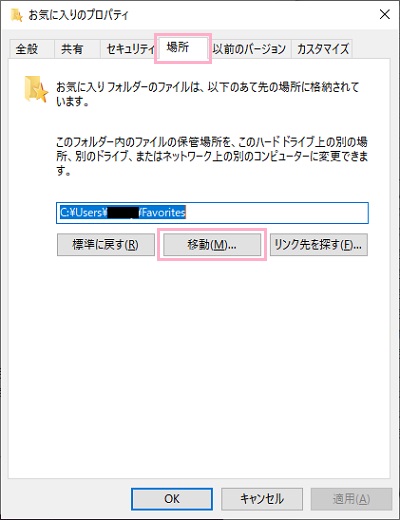Image resolution: width=400 pixels, height=520 pixels.
Task: Switch to the 全般 tab
Action: tap(31, 49)
